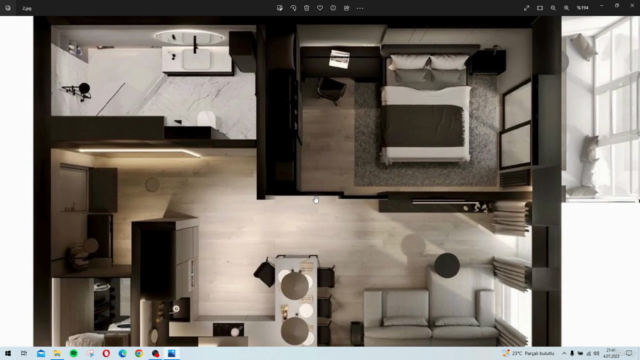Restore down the Photos window

click(617, 6)
